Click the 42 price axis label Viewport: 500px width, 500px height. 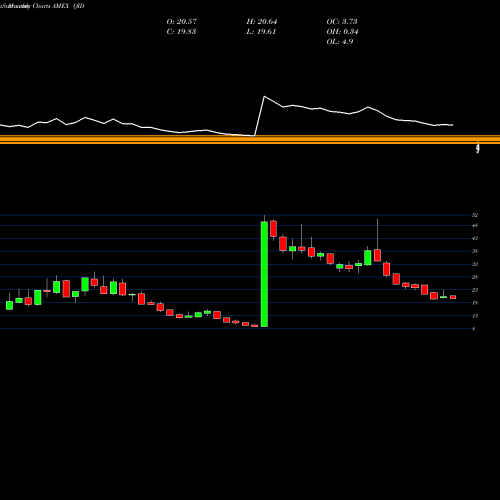(475, 238)
